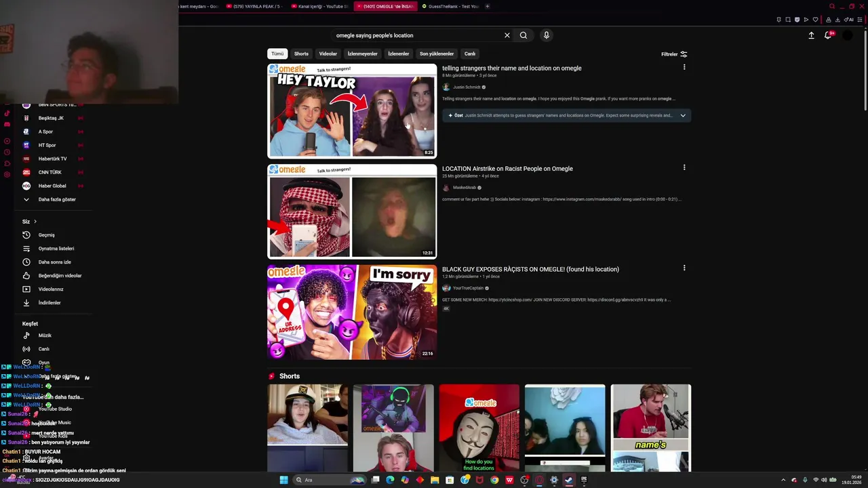Click the heart bookmark icon in the browser toolbar
868x488 pixels.
pos(815,20)
